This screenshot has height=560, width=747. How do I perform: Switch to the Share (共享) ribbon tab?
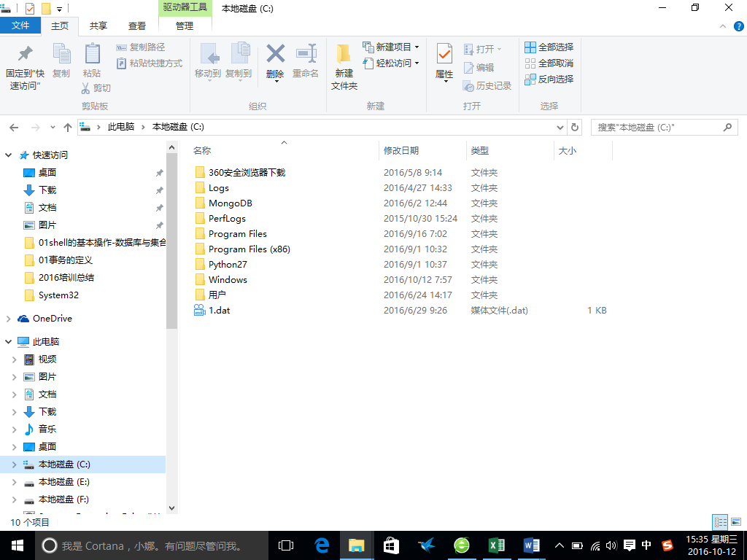tap(98, 26)
